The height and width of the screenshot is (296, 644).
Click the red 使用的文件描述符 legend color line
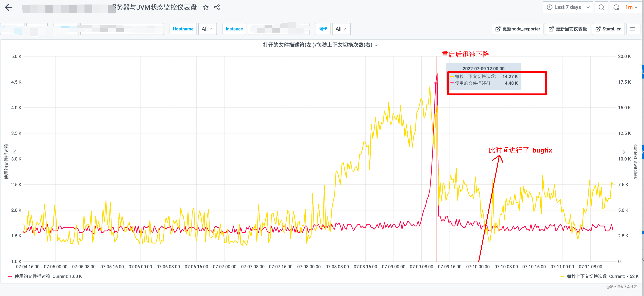click(10, 276)
